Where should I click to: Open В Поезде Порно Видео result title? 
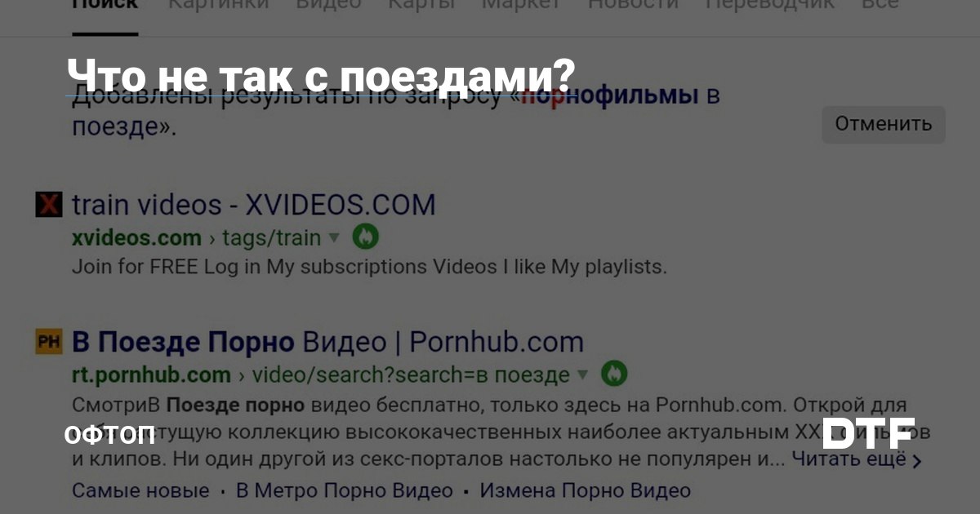click(x=328, y=342)
